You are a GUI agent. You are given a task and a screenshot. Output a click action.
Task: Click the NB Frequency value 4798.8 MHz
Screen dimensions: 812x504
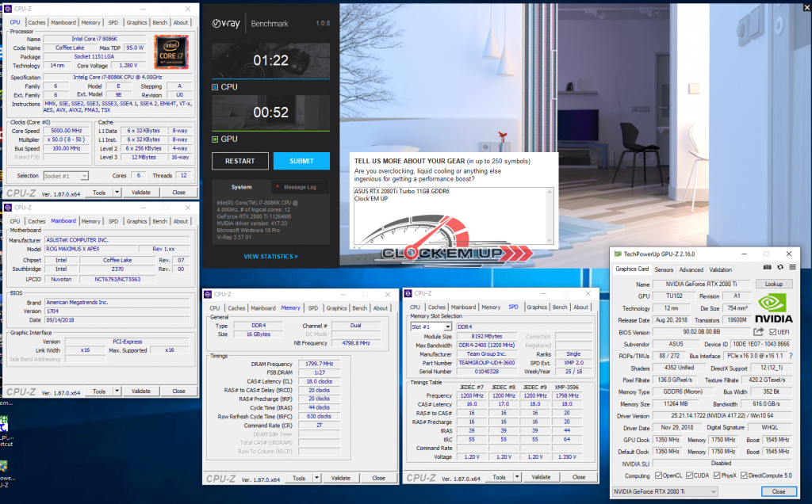pos(356,343)
